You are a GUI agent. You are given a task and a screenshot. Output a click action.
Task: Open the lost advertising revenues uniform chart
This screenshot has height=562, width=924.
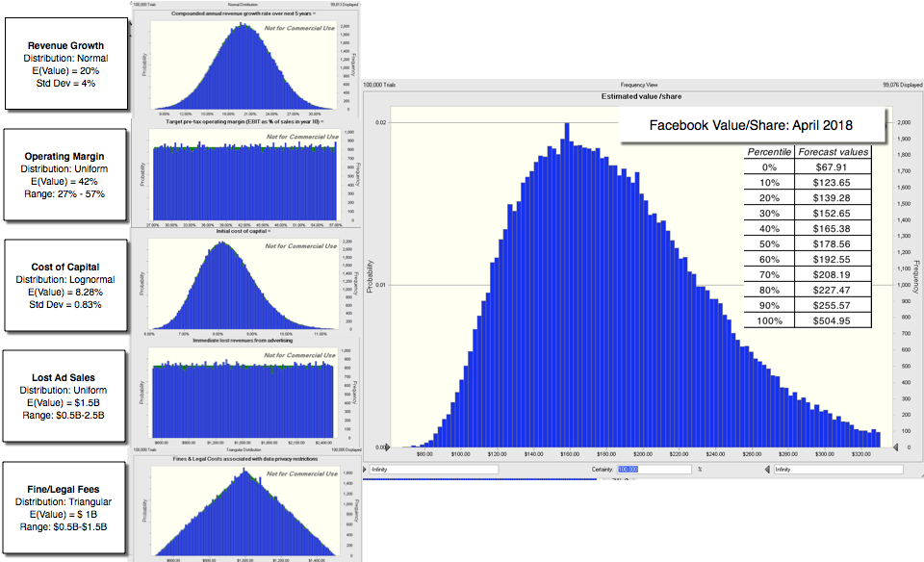pos(243,393)
